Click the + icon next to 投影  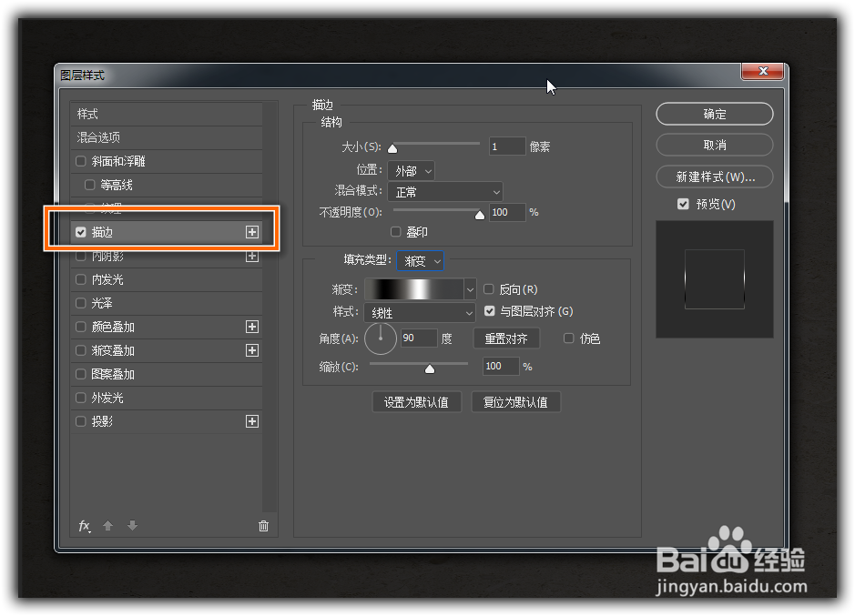coord(252,421)
